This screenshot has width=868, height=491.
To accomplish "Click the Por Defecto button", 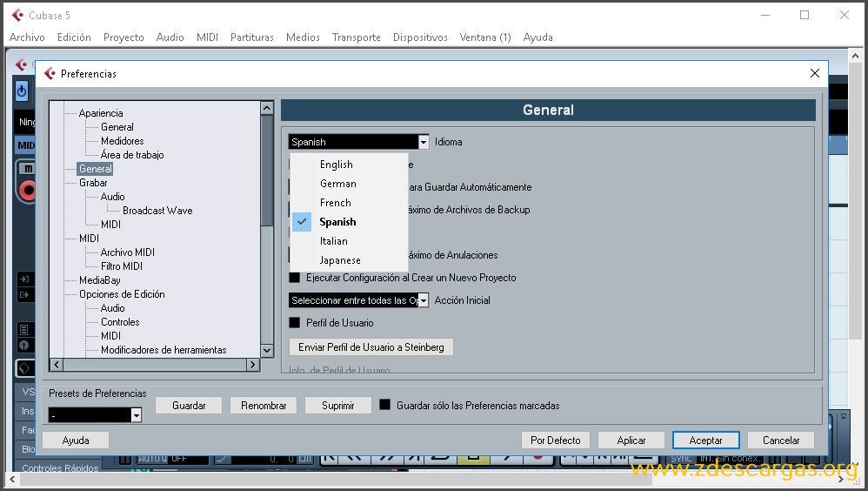I will [x=555, y=440].
